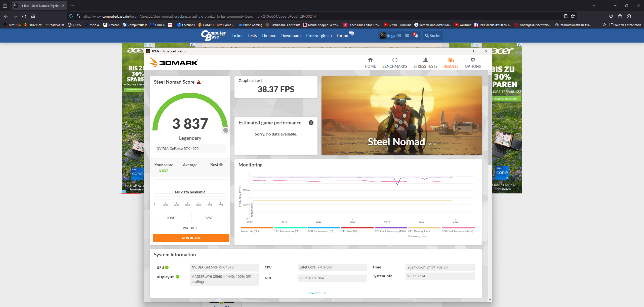644x307 pixels.
Task: Click the VALIDATE button
Action: [190, 228]
